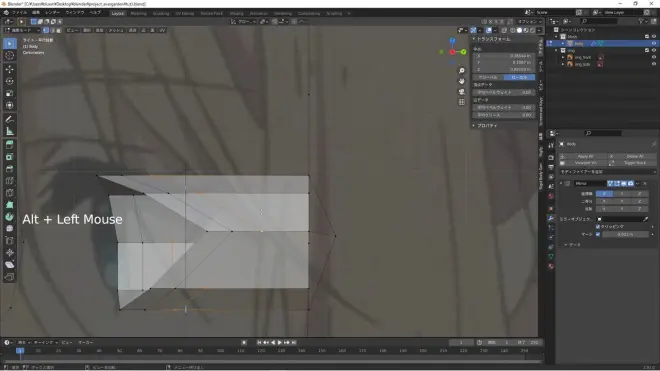Toggle the Merge checkbox
Viewport: 660px width, 371px height.
pyautogui.click(x=598, y=234)
